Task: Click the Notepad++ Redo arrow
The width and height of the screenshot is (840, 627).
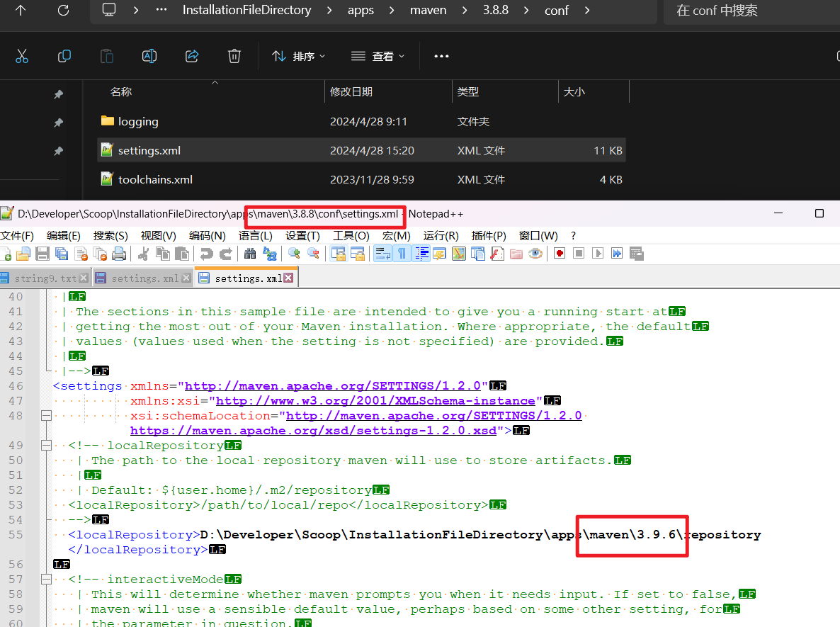Action: coord(225,254)
